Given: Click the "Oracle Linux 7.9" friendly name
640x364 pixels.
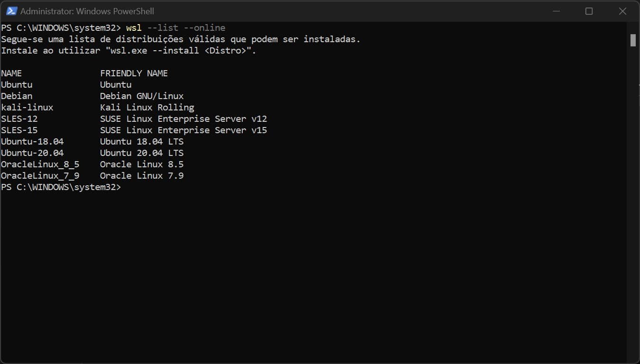Looking at the screenshot, I should tap(142, 176).
